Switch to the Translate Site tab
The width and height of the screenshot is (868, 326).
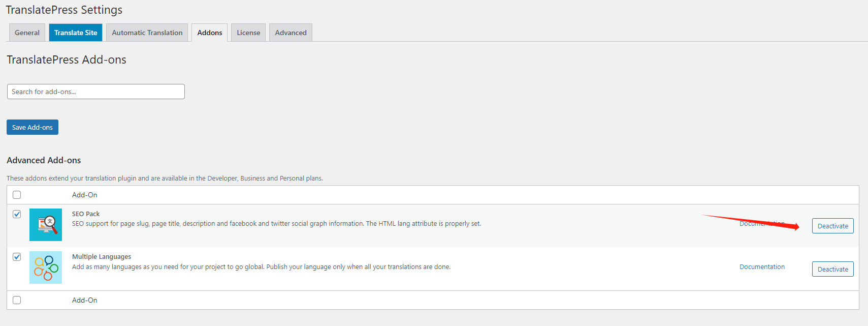pos(76,33)
